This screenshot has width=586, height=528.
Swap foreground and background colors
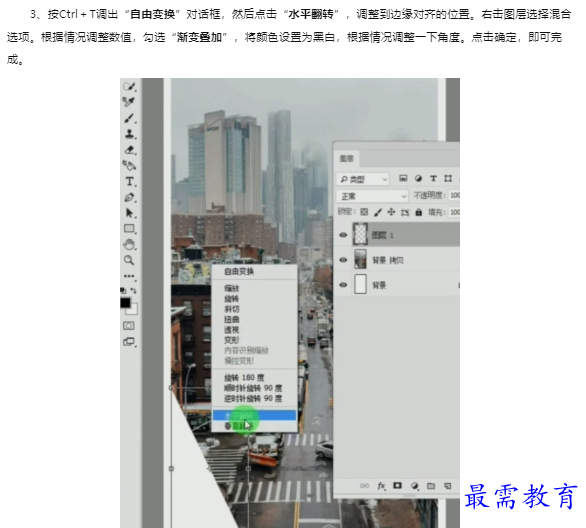(x=133, y=290)
